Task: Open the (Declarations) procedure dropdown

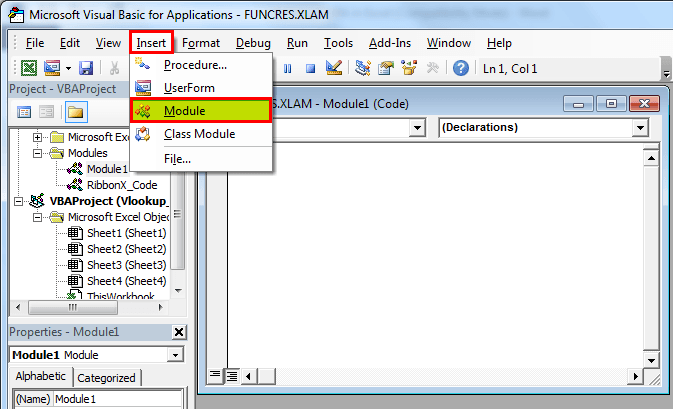Action: (640, 127)
